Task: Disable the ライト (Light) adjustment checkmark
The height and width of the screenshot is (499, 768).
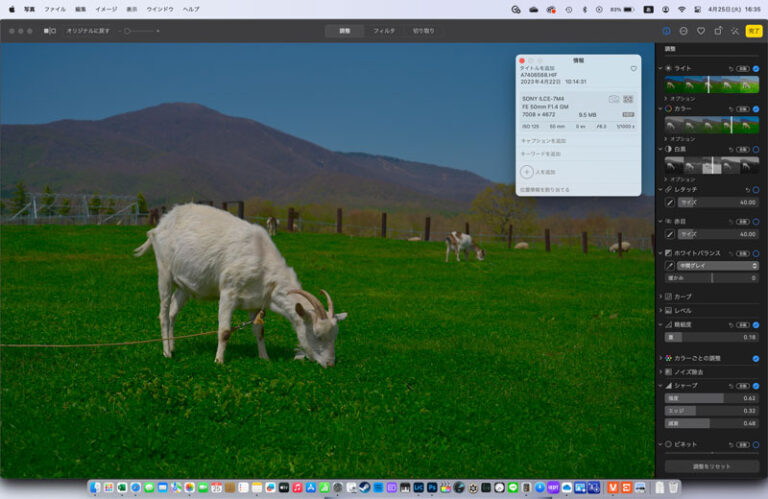Action: point(755,68)
